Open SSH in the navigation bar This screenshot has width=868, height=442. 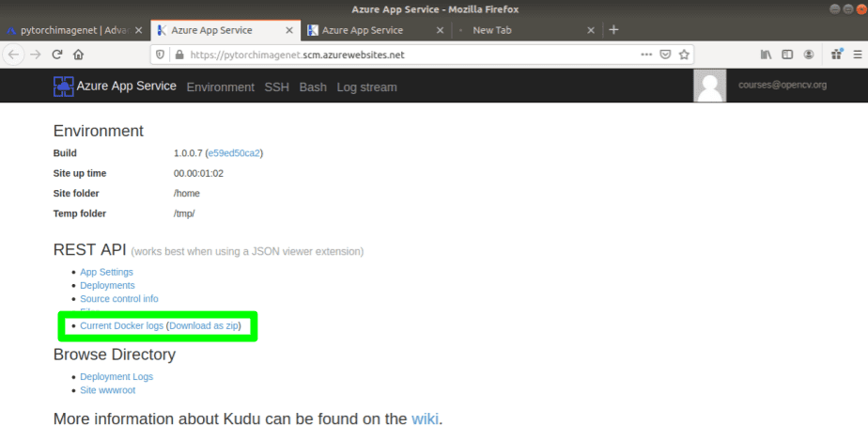[277, 87]
